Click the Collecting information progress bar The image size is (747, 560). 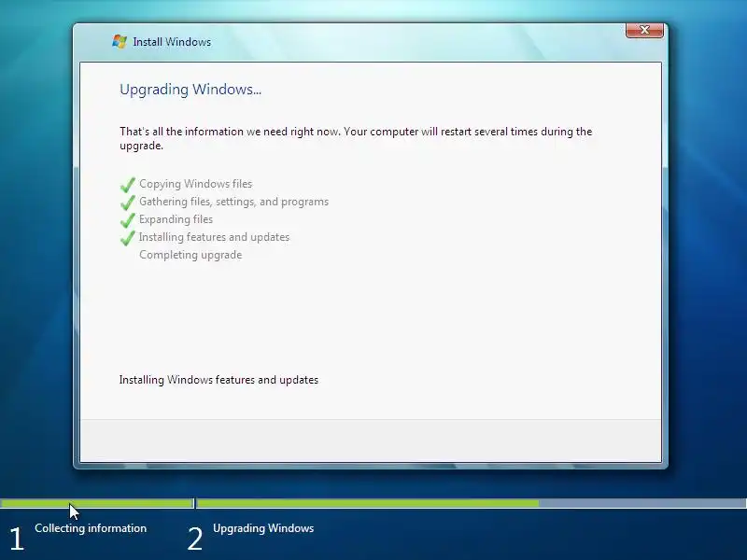click(x=97, y=503)
